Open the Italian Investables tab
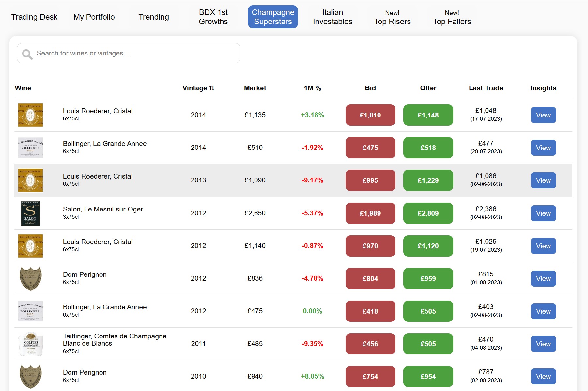Screen dimensions: 588x391 click(333, 17)
